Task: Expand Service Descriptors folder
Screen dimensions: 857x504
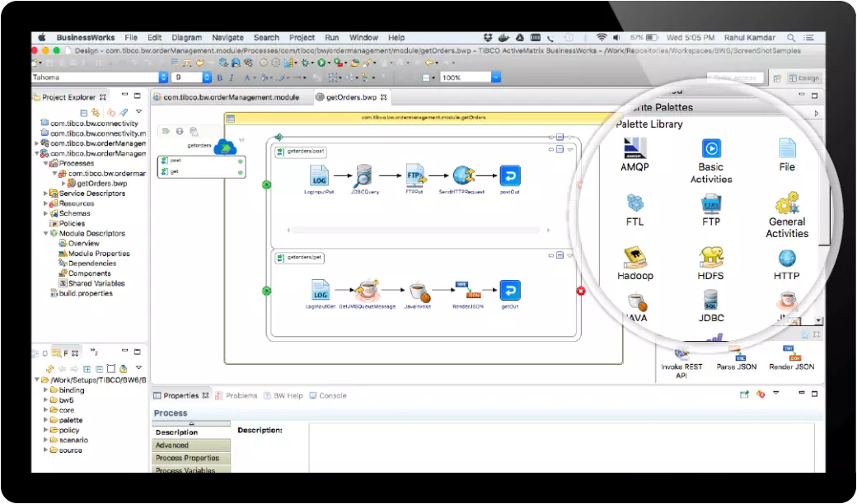Action: (x=45, y=194)
